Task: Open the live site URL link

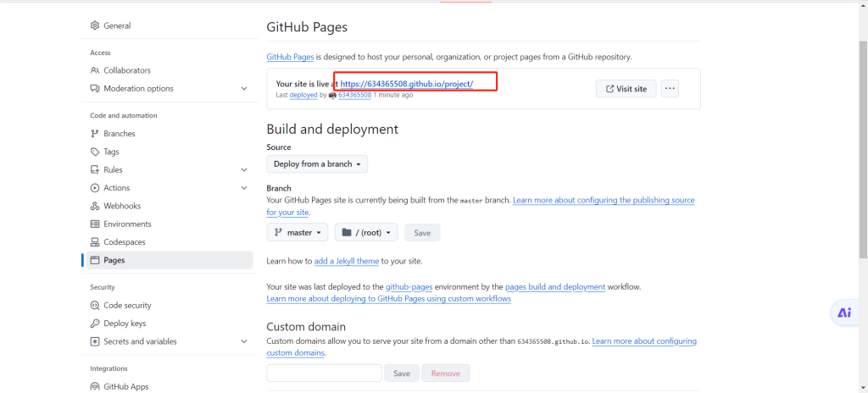Action: pos(406,84)
